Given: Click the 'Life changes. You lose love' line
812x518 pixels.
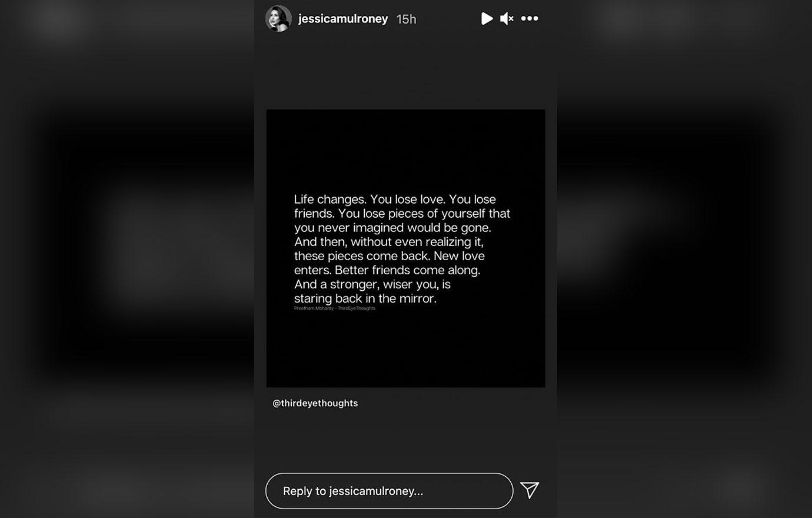Looking at the screenshot, I should [x=395, y=200].
